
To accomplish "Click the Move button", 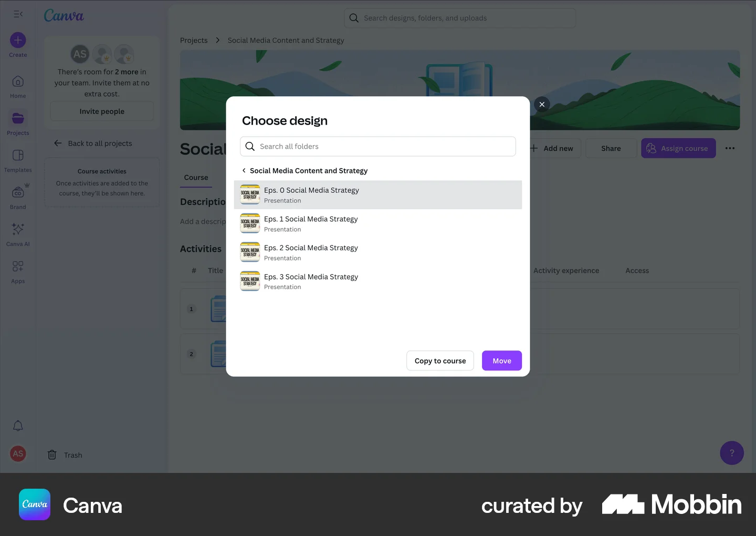I will 502,360.
